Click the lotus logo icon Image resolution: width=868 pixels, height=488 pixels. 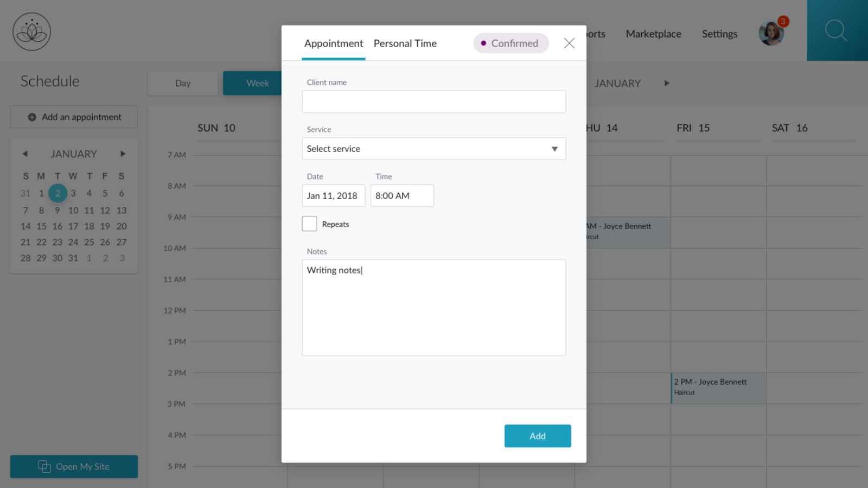point(31,31)
